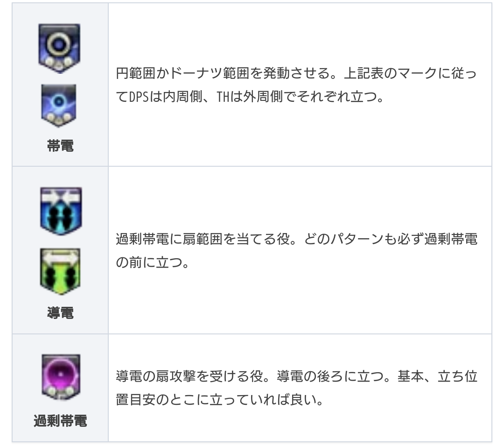Viewport: 504px width, 446px height.
Task: Click the text の前に立つ。
Action: point(153,263)
